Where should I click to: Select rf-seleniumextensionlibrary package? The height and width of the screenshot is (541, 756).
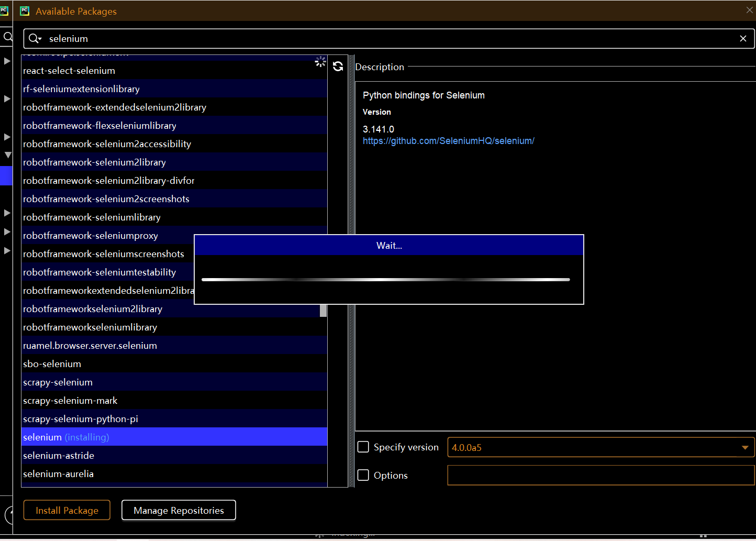(174, 89)
